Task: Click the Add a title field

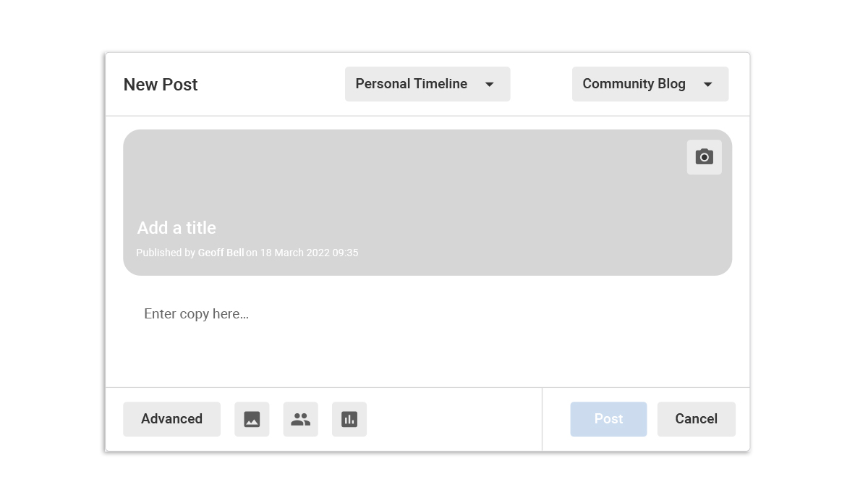Action: point(177,228)
